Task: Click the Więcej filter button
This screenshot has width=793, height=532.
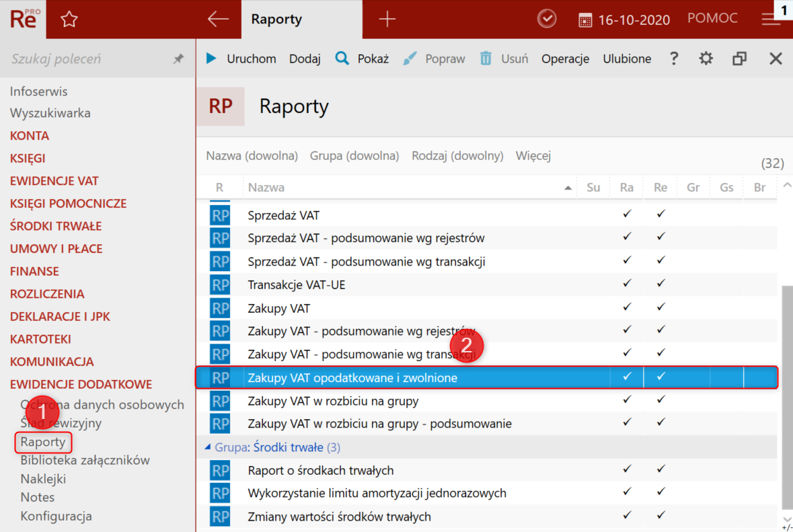Action: pos(533,156)
